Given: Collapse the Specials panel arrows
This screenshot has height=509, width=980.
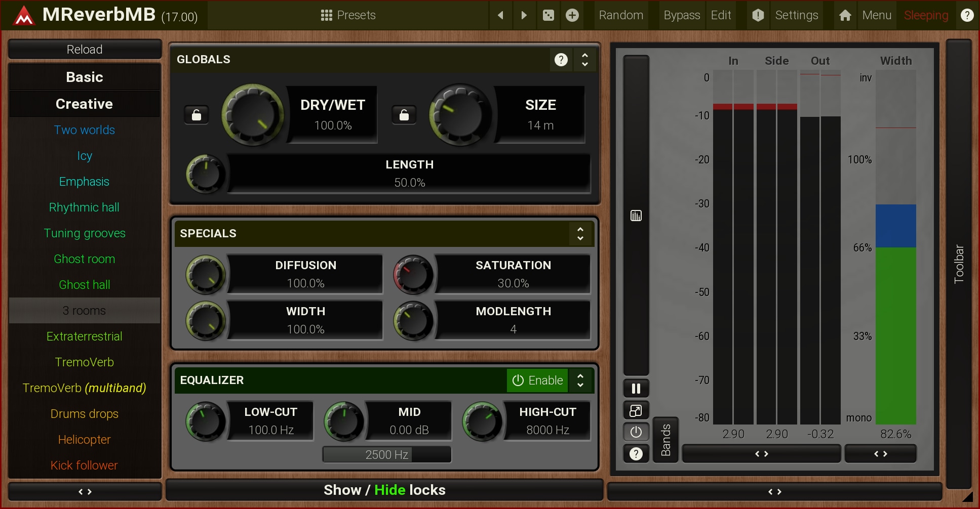Looking at the screenshot, I should click(x=580, y=234).
